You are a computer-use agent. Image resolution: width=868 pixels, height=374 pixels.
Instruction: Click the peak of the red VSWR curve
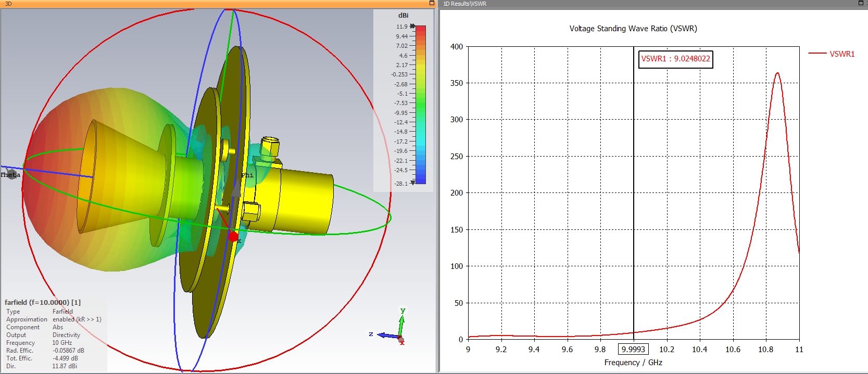pyautogui.click(x=777, y=73)
